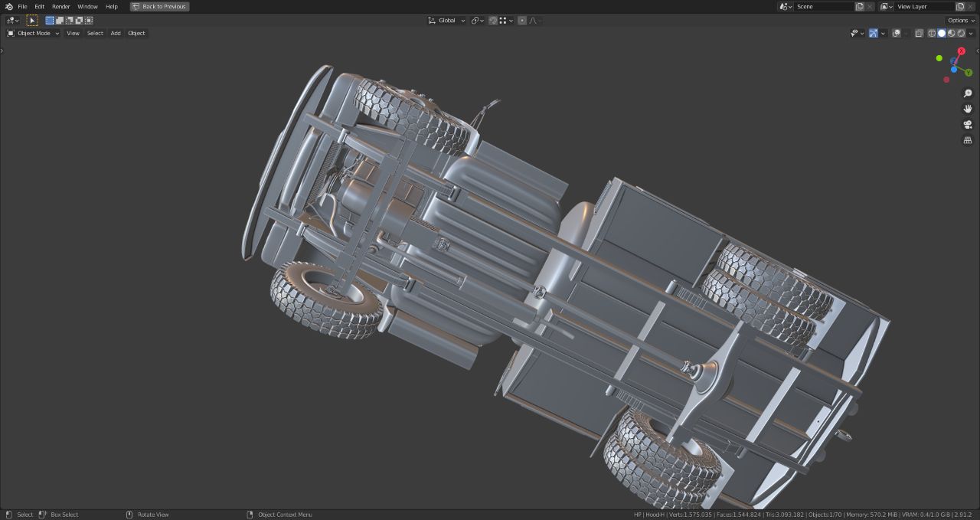Click the zoom magnifier viewport icon
This screenshot has height=520, width=980.
click(968, 93)
